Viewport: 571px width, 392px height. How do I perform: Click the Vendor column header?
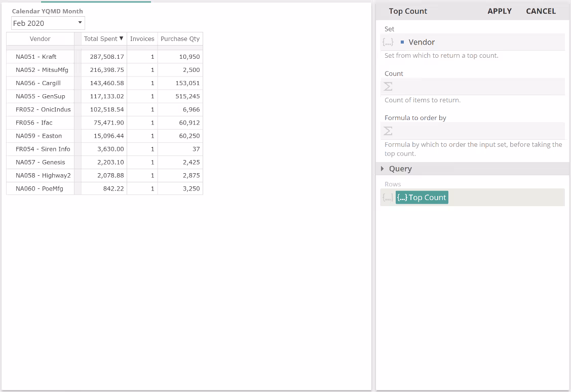point(40,39)
